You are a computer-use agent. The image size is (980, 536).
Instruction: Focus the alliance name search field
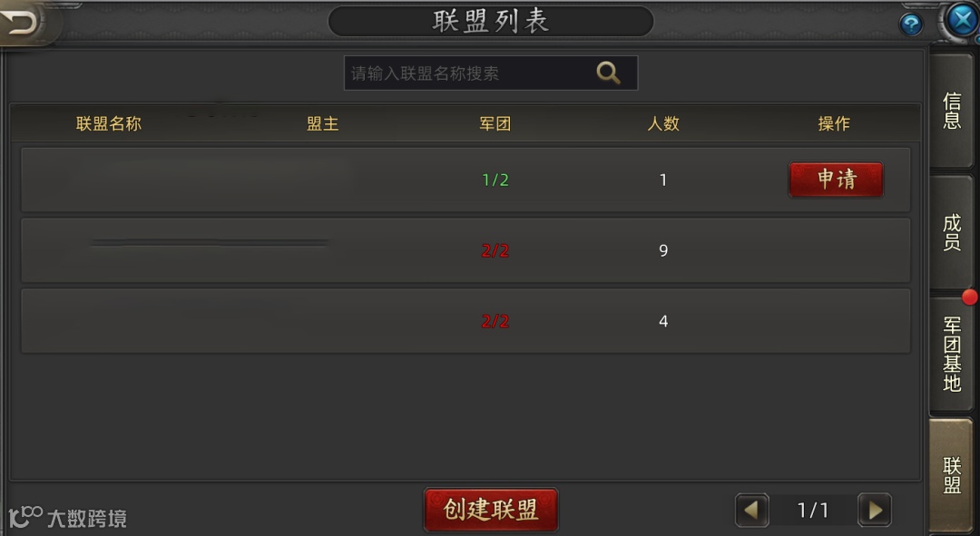[491, 73]
